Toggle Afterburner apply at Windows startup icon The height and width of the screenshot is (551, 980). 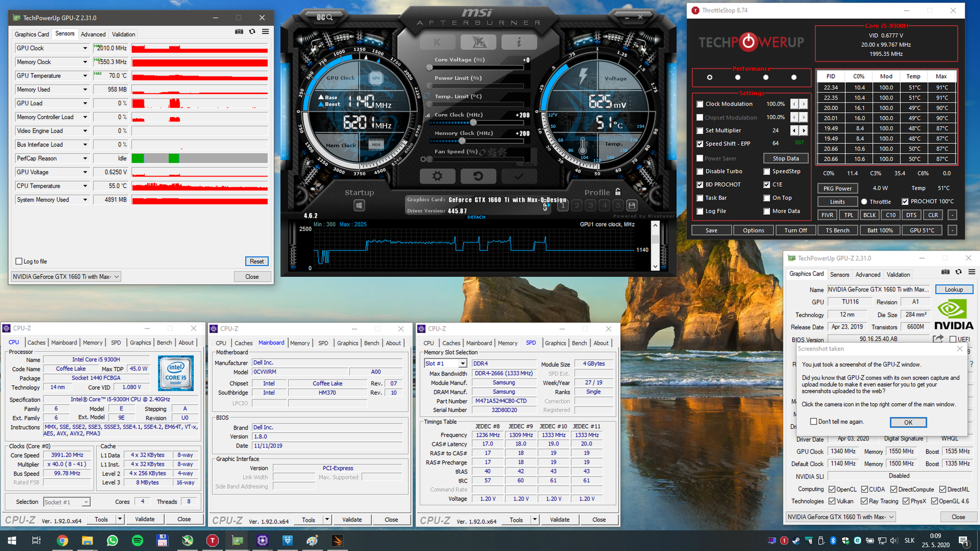pos(359,205)
